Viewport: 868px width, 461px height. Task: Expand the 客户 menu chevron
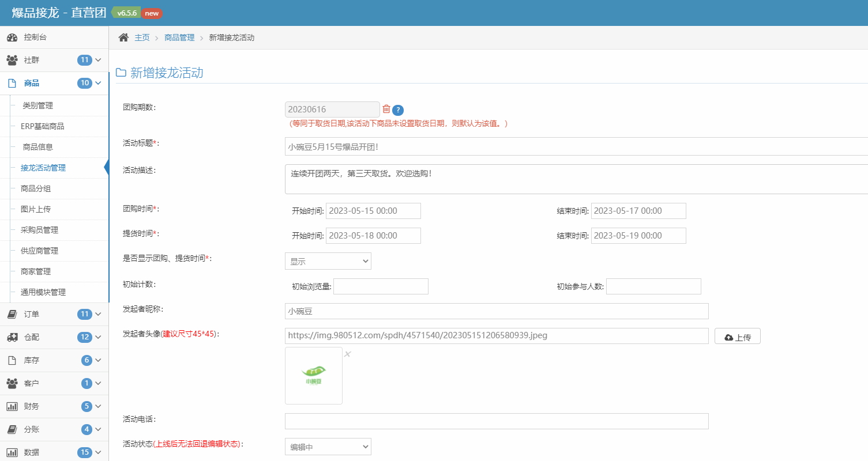pos(98,383)
